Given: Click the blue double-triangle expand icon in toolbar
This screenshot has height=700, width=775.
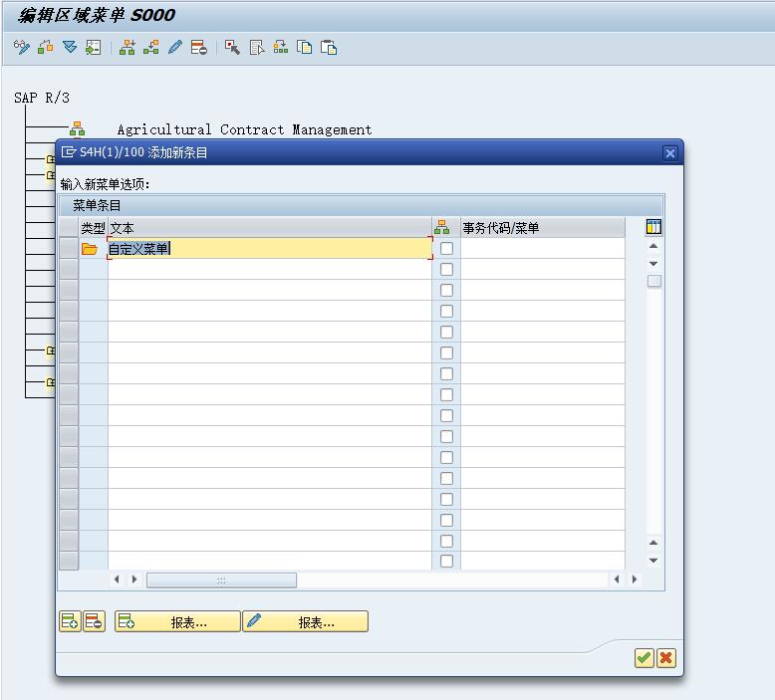Looking at the screenshot, I should click(x=69, y=47).
